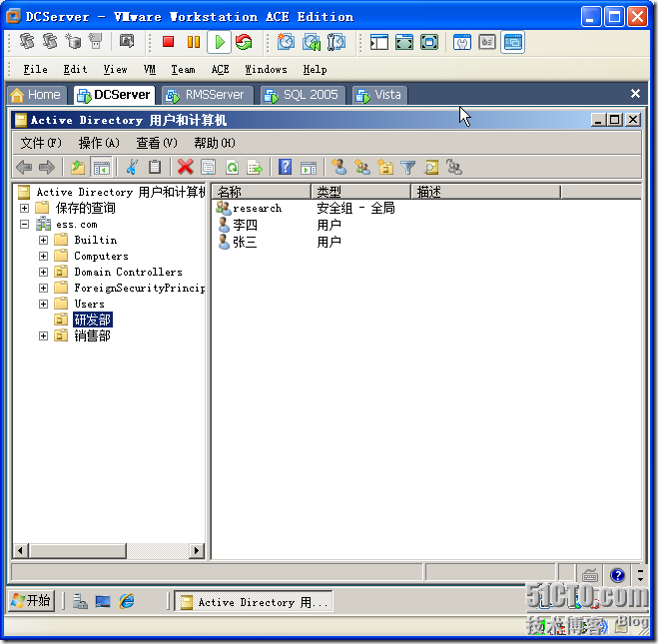
Task: Expand the Domain Controllers node
Action: pyautogui.click(x=43, y=273)
